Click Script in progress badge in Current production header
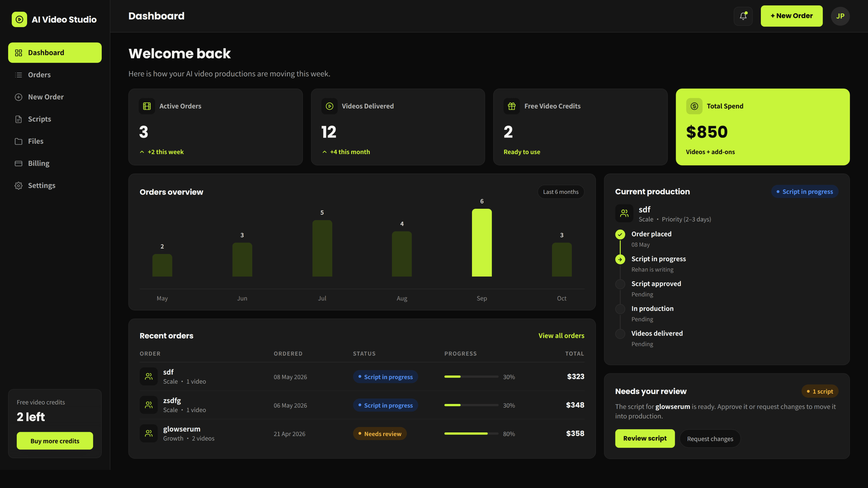The image size is (868, 488). point(805,191)
